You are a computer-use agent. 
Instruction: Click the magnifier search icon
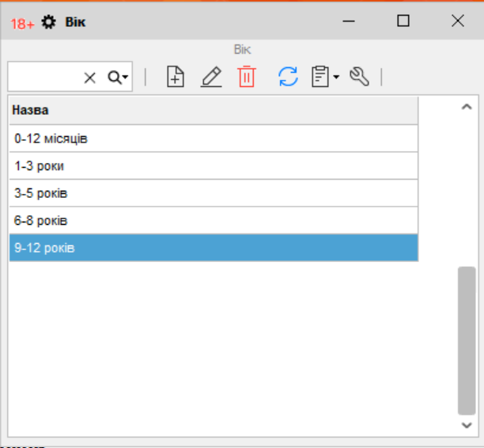(115, 77)
